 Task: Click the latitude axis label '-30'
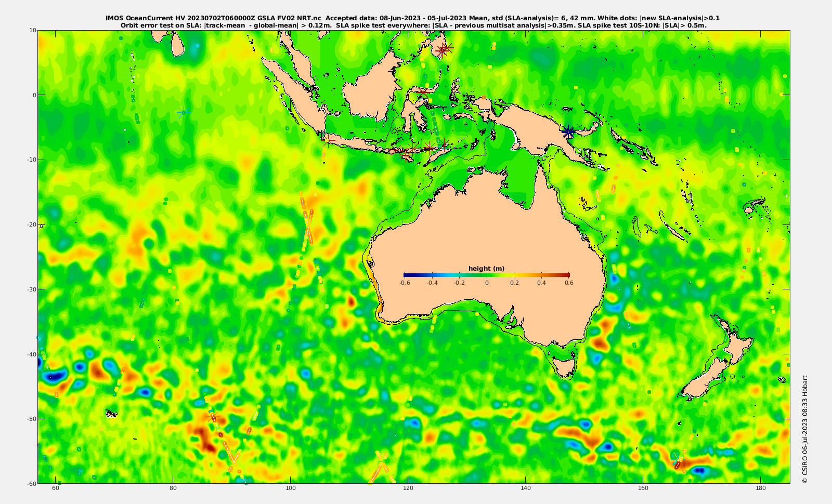(x=32, y=289)
